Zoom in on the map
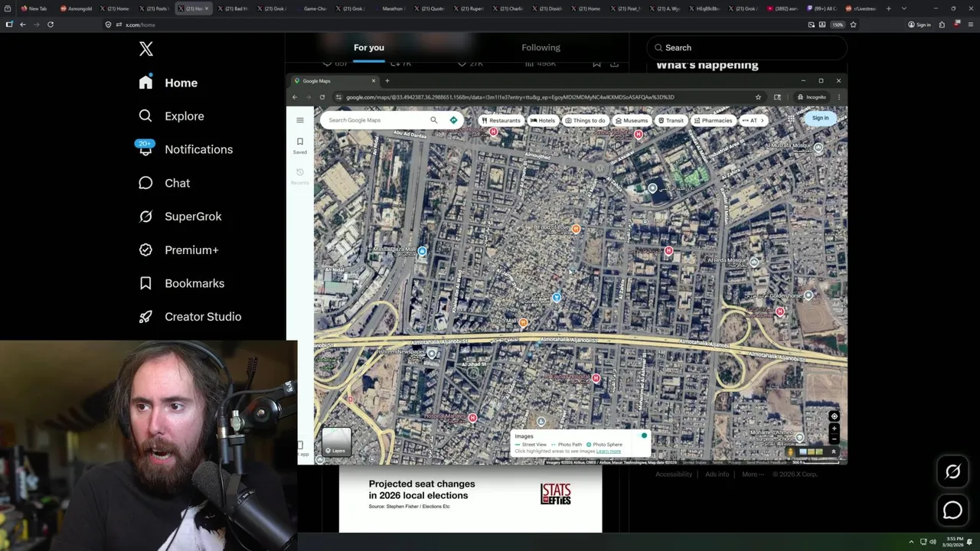This screenshot has width=980, height=551. [x=834, y=429]
